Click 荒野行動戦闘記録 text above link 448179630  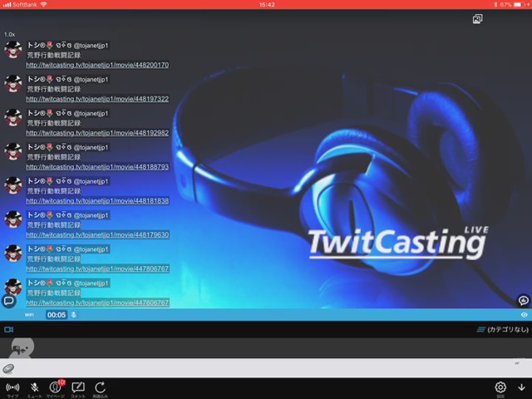53,225
